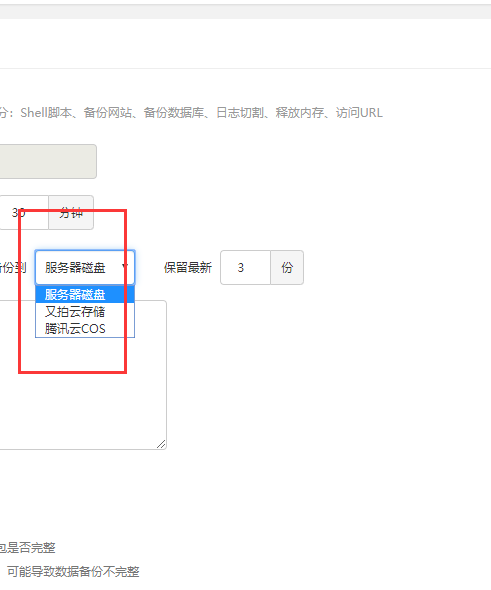Click the 备份到 label beside the select
Screen dimensions: 491x590
coord(13,268)
